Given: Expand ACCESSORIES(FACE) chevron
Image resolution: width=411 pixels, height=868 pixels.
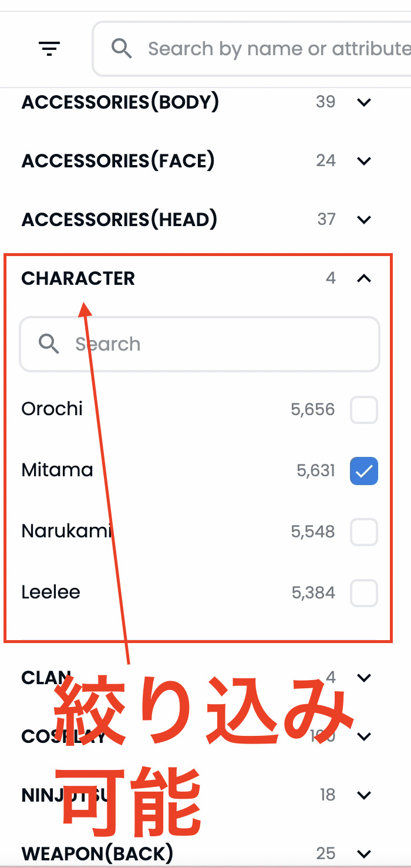Looking at the screenshot, I should coord(364,161).
